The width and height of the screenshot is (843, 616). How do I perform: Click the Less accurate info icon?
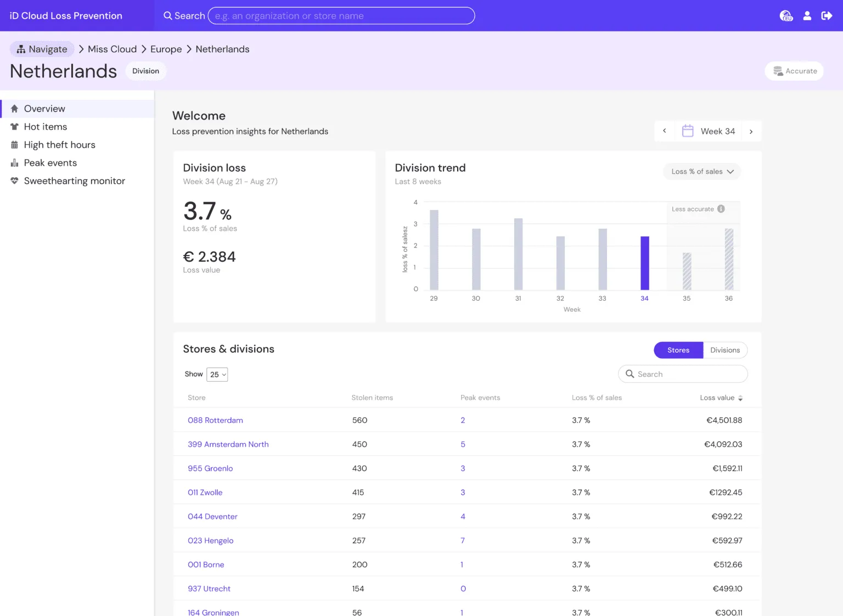pos(721,209)
